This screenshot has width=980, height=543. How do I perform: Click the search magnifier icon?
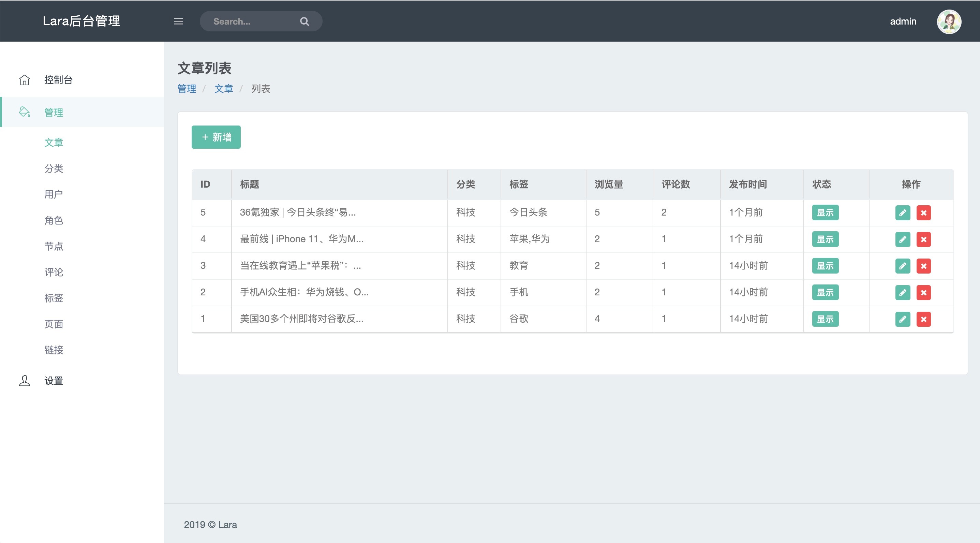305,21
